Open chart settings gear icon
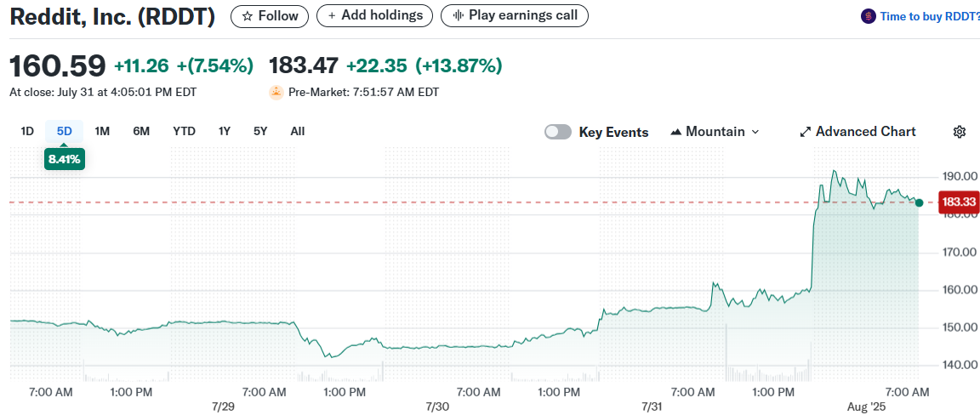Viewport: 980px width, 415px height. [x=960, y=132]
